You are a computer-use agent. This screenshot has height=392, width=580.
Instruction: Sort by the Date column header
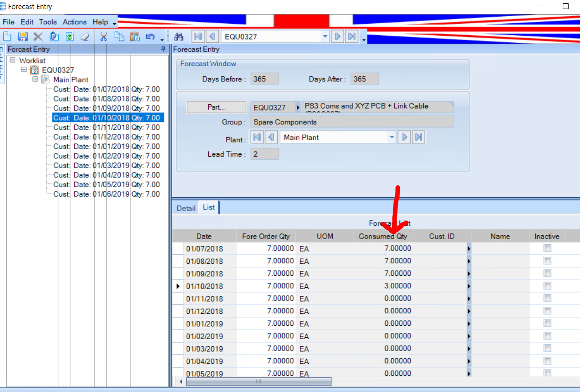204,236
